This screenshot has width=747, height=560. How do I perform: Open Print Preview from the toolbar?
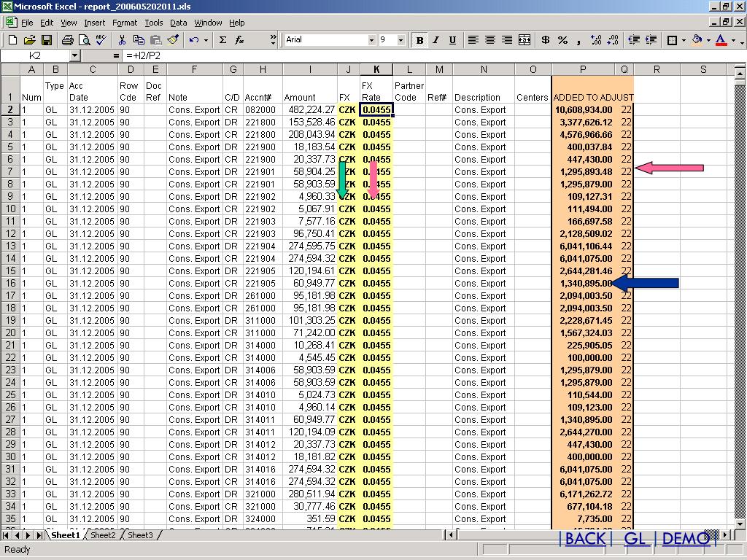(85, 40)
